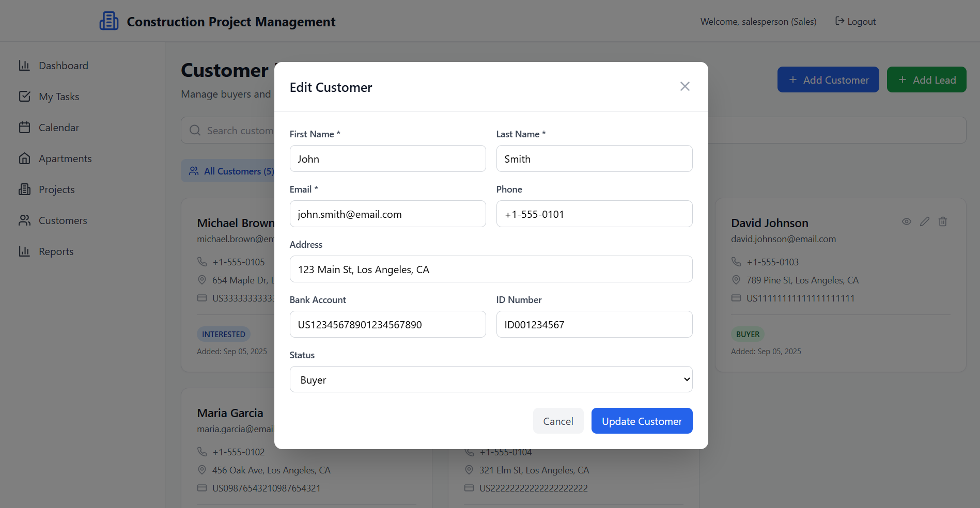Cancel the customer edit dialog
This screenshot has width=980, height=508.
[x=557, y=421]
